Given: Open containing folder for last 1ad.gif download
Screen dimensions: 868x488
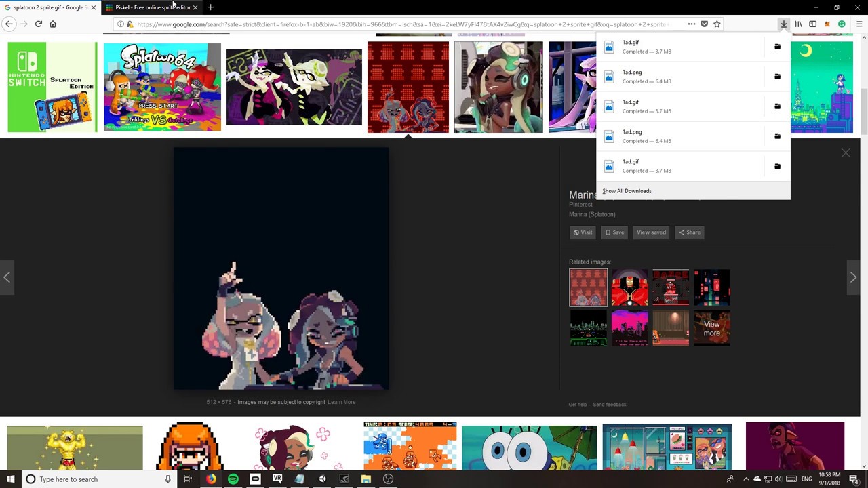Looking at the screenshot, I should pos(777,166).
